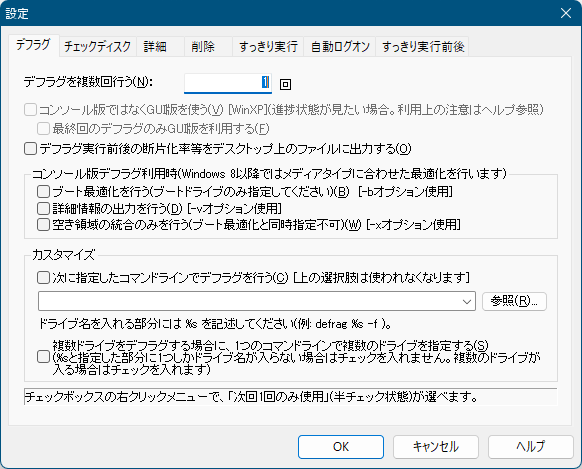Go to the すっきり実行 tab

click(x=268, y=46)
